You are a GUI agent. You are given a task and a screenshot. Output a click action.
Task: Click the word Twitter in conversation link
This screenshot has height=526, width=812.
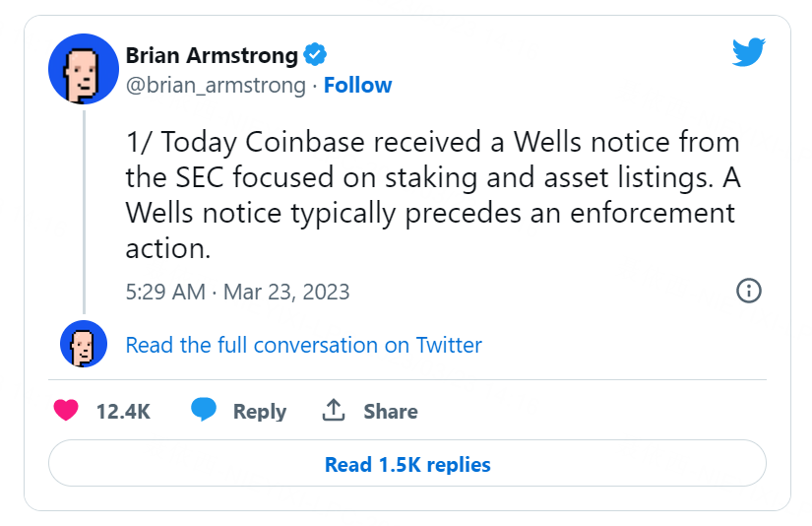pyautogui.click(x=449, y=345)
